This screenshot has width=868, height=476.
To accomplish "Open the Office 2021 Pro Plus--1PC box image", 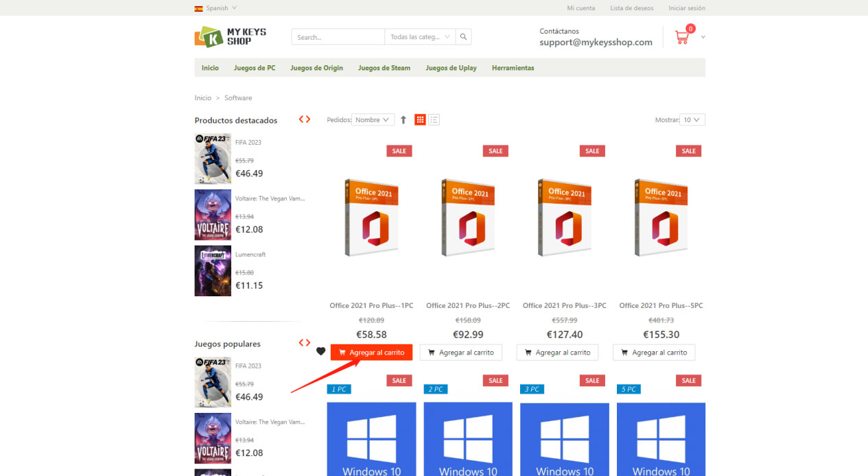I will (x=371, y=217).
